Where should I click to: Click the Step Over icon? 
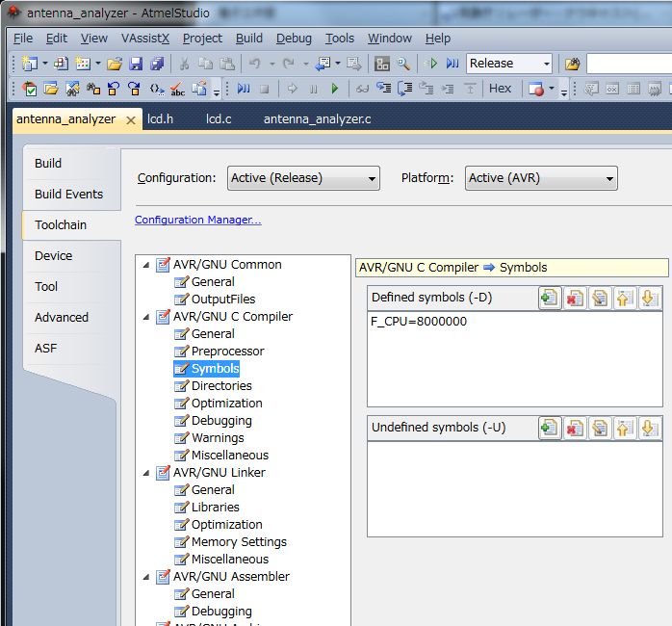(x=404, y=89)
